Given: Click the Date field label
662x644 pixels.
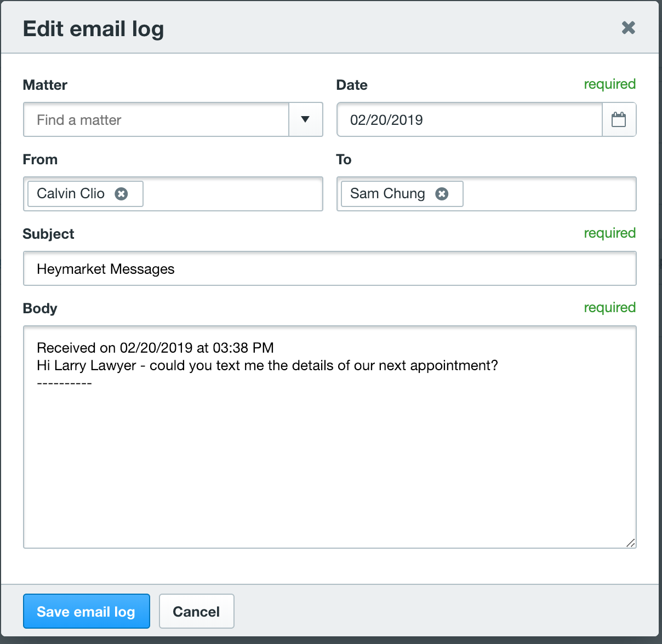Looking at the screenshot, I should [x=352, y=85].
